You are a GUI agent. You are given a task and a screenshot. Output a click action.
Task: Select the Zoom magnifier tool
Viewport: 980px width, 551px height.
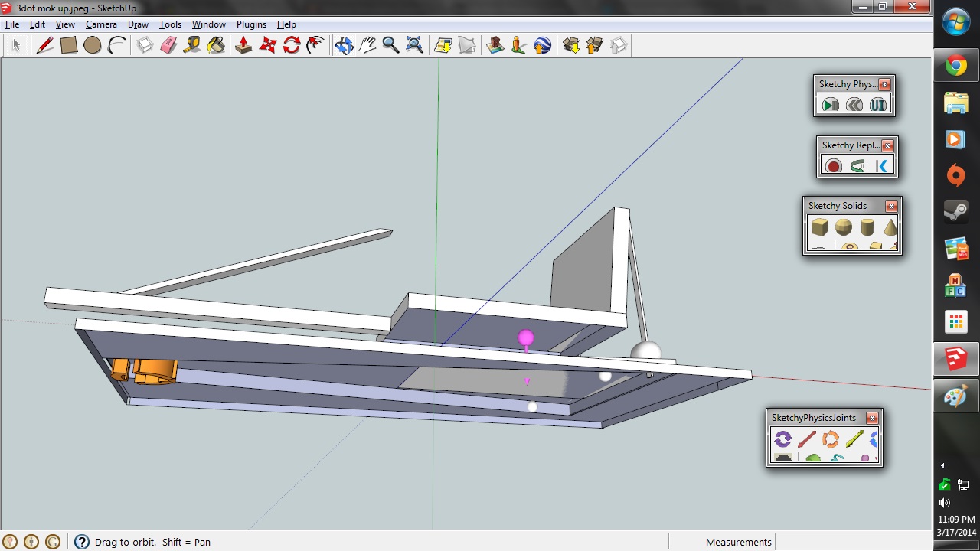pos(390,46)
